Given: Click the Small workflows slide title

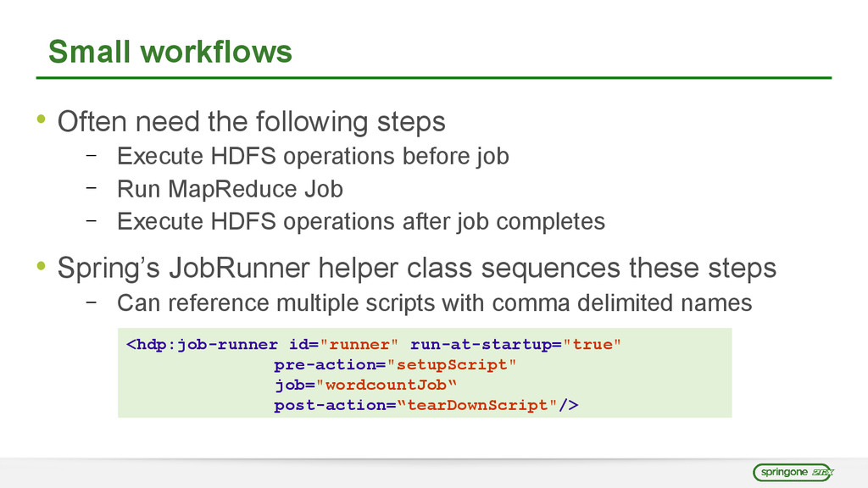Looking at the screenshot, I should click(170, 52).
